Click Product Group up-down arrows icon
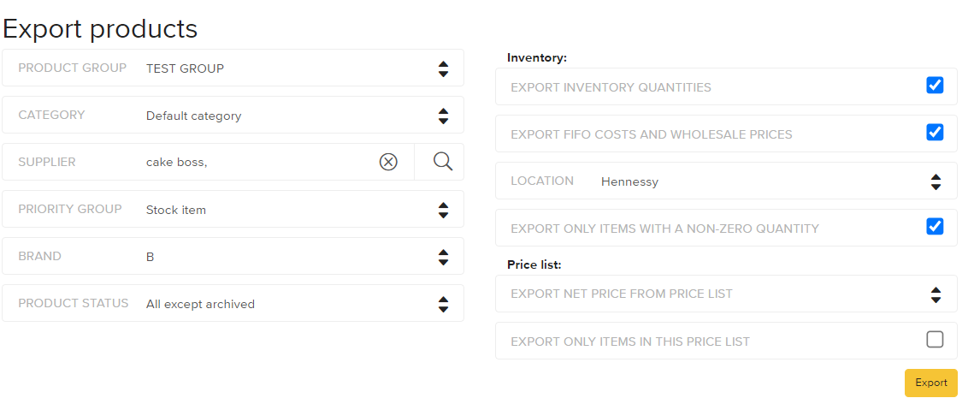Viewport: 980px width, 404px height. click(443, 68)
